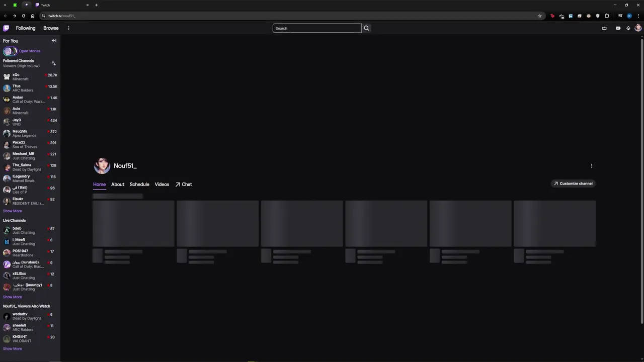The image size is (644, 362).
Task: Open L_MeeR channel avatar icon
Action: [7, 242]
